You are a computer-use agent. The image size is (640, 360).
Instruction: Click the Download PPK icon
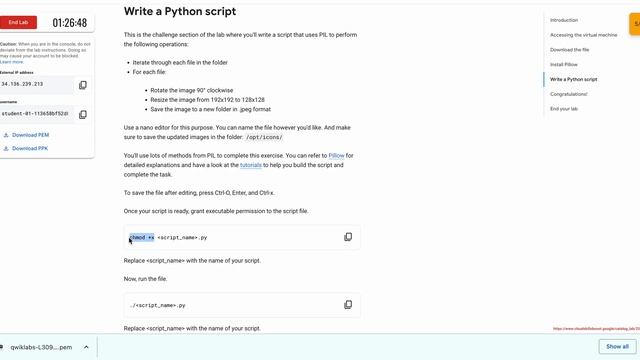[x=6, y=149]
